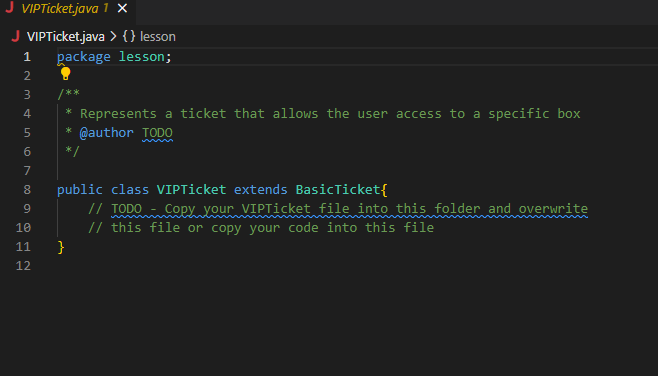Screen dimensions: 658x376
Task: Click the breadcrumb chevron separator
Action: (x=113, y=37)
